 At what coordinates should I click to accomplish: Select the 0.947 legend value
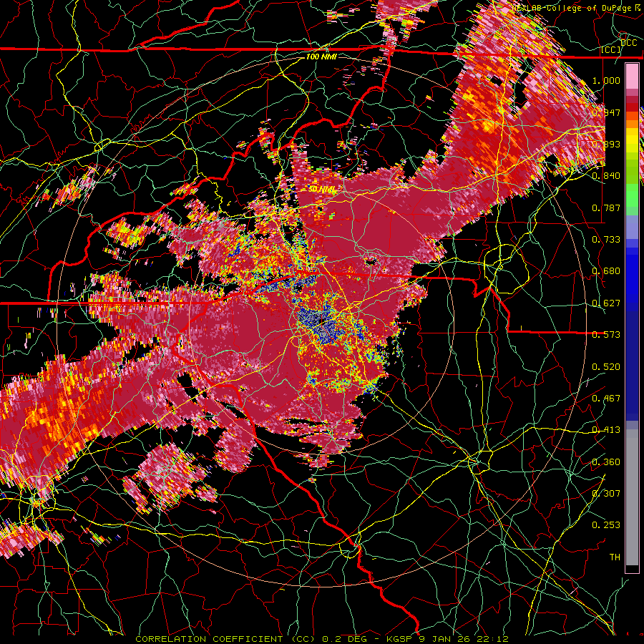[606, 112]
